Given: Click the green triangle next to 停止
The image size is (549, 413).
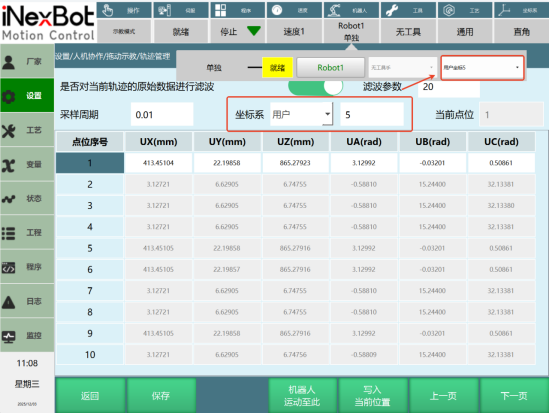Looking at the screenshot, I should click(253, 31).
